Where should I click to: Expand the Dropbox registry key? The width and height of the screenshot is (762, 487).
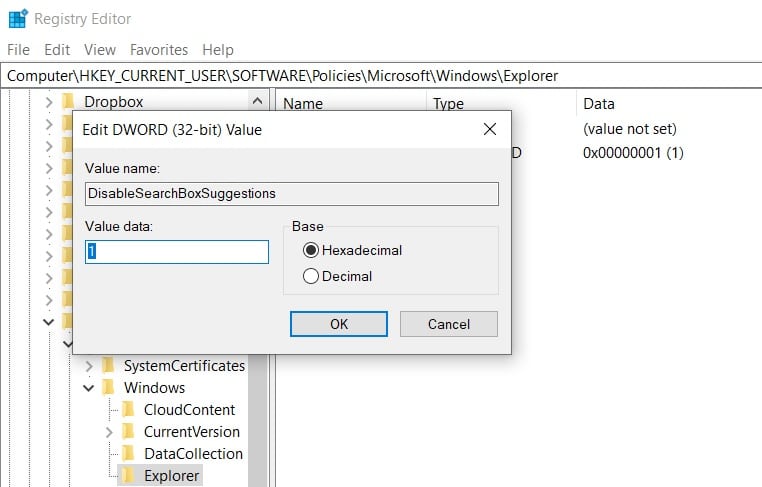[49, 102]
